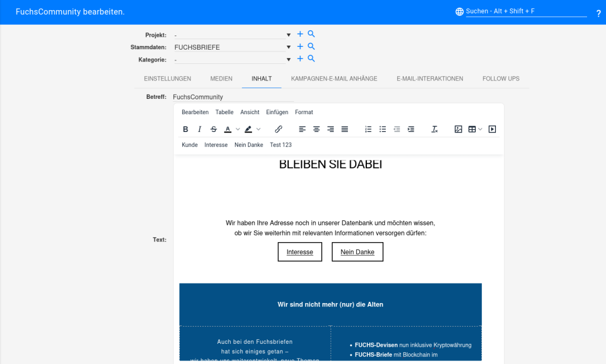This screenshot has height=364, width=606.
Task: Search Stammdaten with magnifier icon
Action: [x=311, y=46]
